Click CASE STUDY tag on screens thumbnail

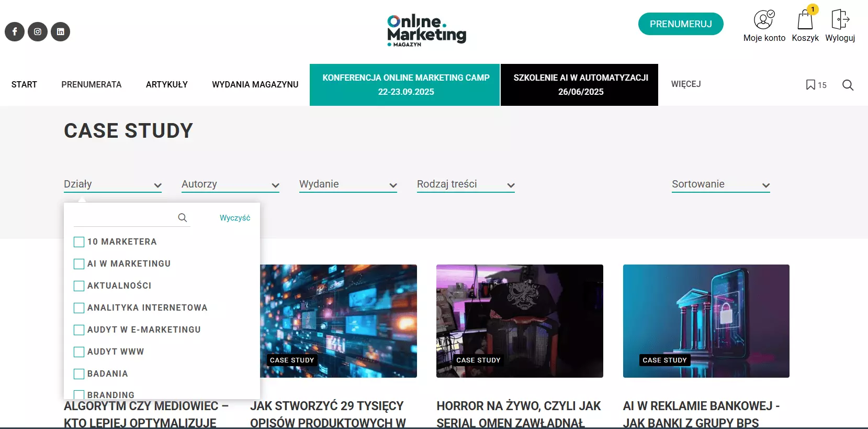tap(292, 360)
